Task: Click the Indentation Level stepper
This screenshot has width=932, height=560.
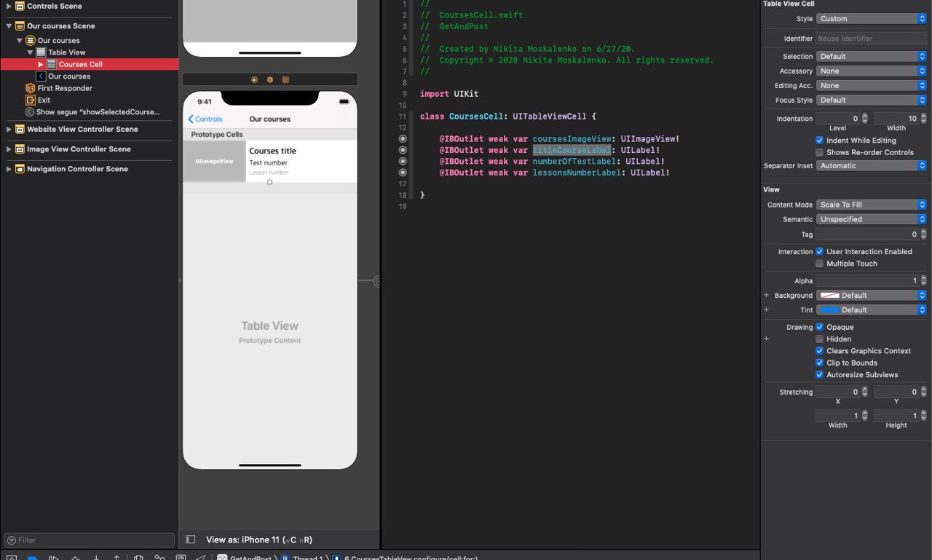Action: (x=864, y=118)
